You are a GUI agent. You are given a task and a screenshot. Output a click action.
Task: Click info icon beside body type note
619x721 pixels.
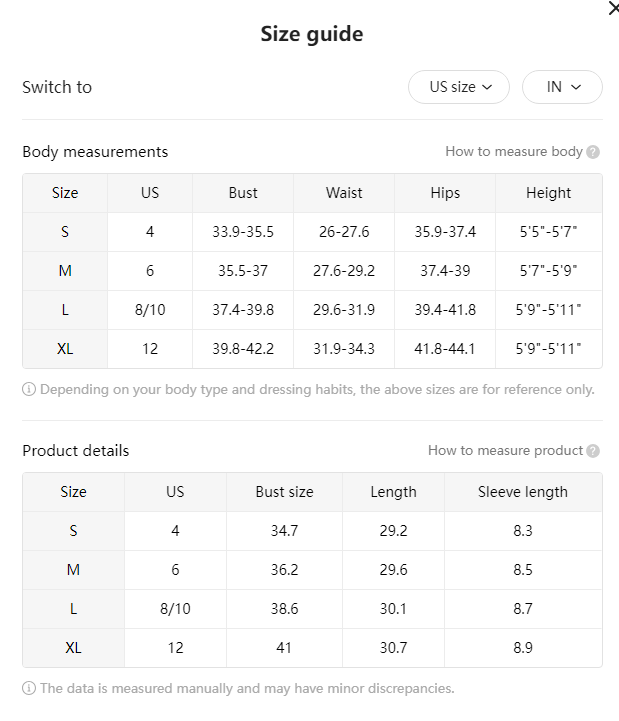click(29, 389)
